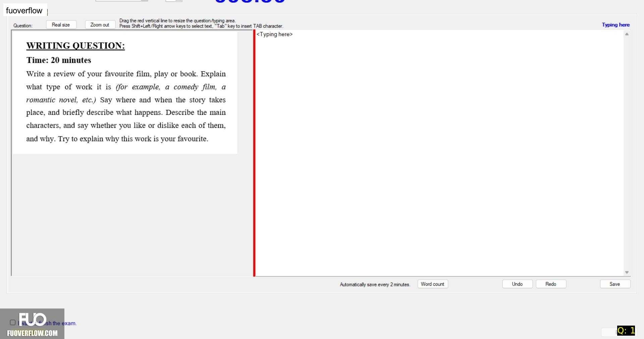Click the 'Time: 20 minutes' text
This screenshot has width=644, height=339.
click(59, 60)
